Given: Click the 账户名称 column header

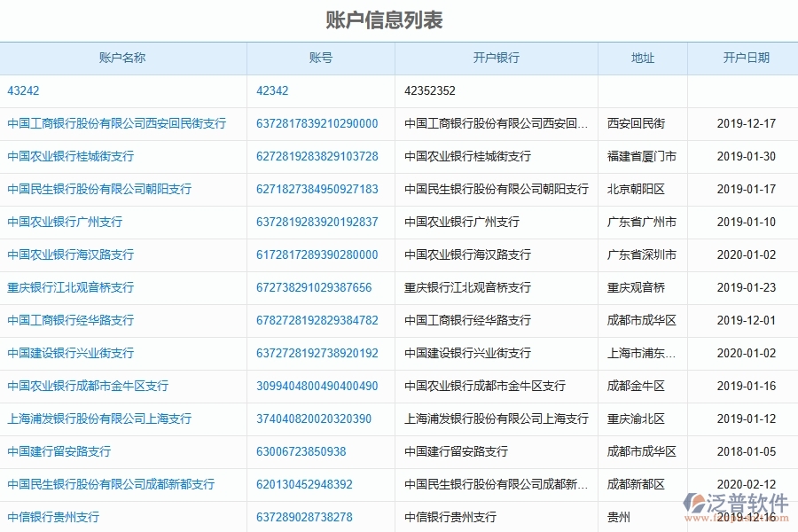Looking at the screenshot, I should pyautogui.click(x=123, y=58).
